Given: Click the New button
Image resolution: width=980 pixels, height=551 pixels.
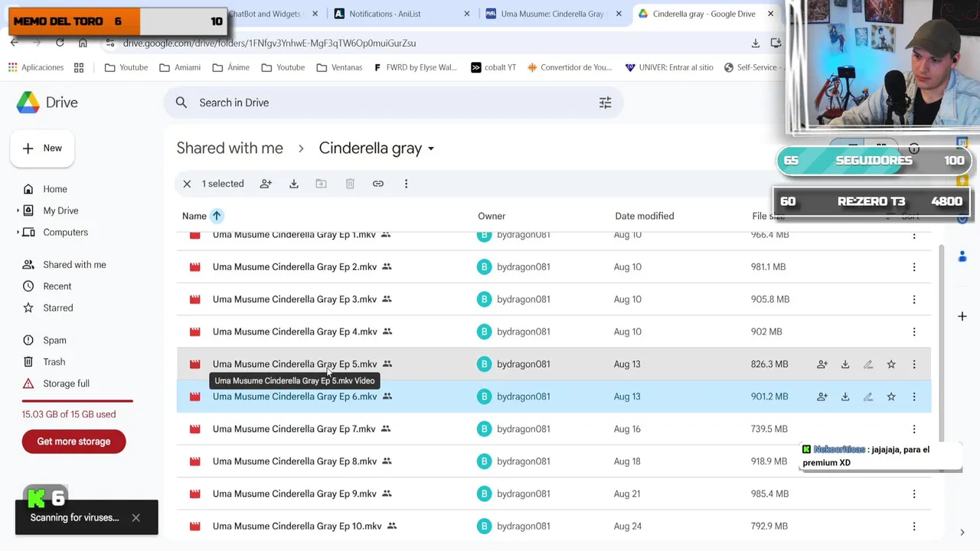Looking at the screenshot, I should click(x=42, y=148).
